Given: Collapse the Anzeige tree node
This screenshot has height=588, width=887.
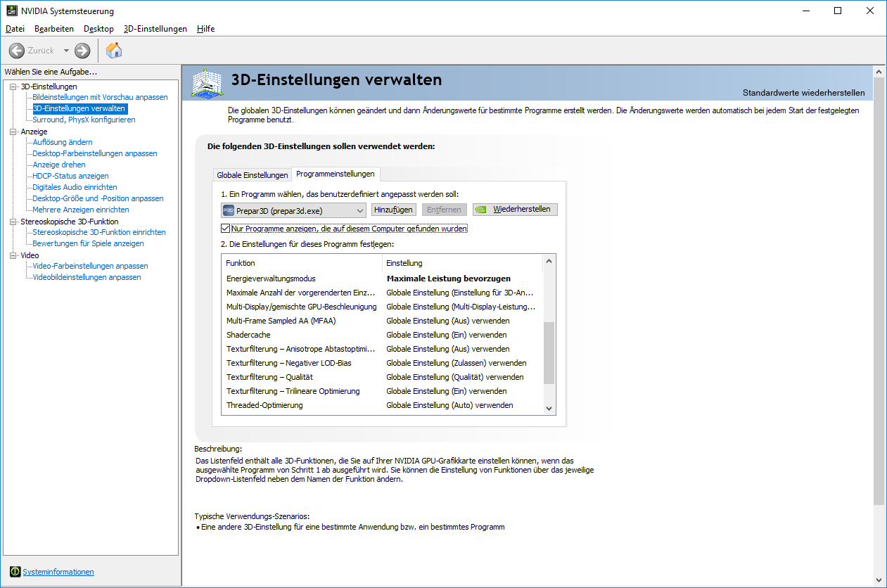Looking at the screenshot, I should pos(13,132).
